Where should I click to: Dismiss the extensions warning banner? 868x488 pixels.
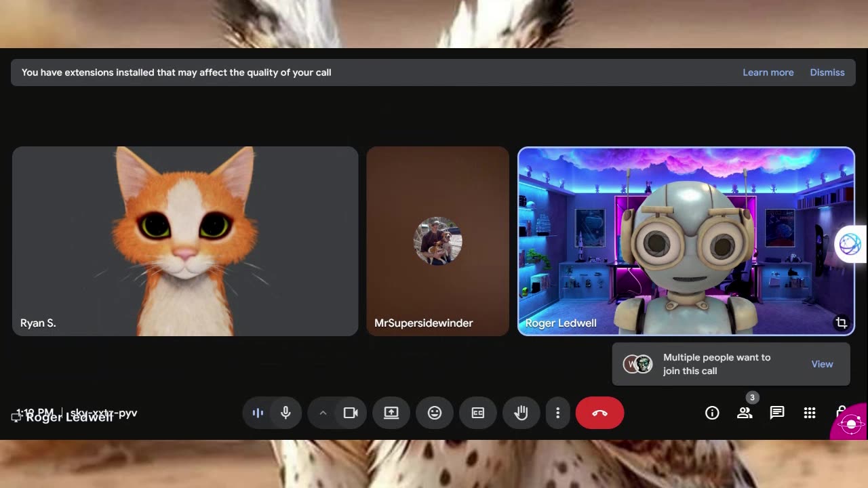[x=827, y=73]
